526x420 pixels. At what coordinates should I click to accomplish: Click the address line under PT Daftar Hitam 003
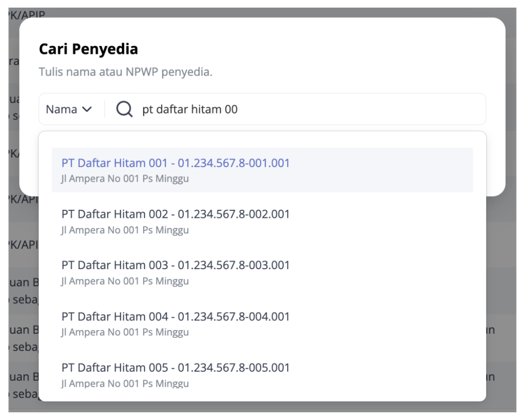pos(125,281)
